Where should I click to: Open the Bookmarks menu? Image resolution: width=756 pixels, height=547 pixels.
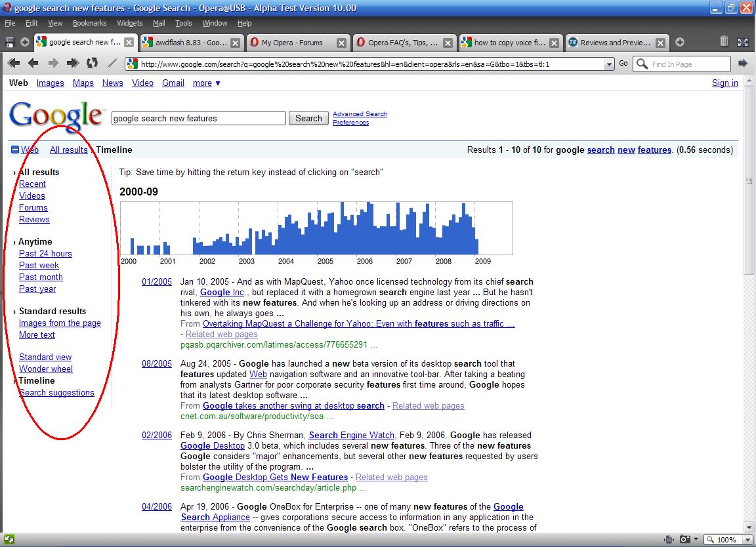click(x=90, y=23)
